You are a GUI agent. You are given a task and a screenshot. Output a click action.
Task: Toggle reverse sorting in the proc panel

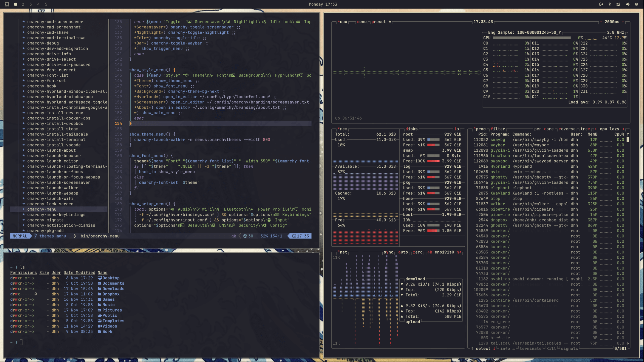[x=567, y=129]
